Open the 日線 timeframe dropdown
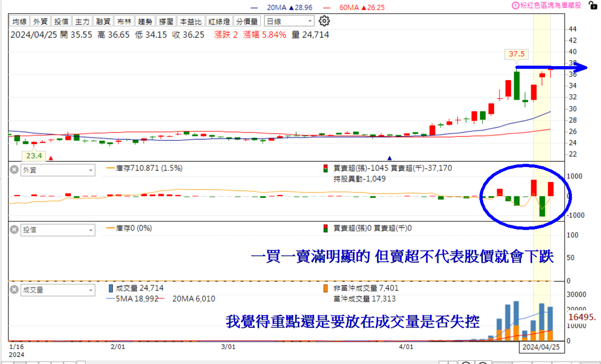The image size is (601, 364). tap(289, 21)
